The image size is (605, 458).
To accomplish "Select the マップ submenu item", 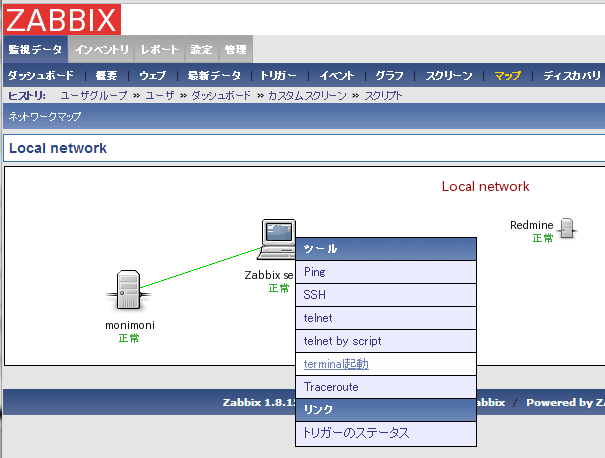I will (507, 75).
